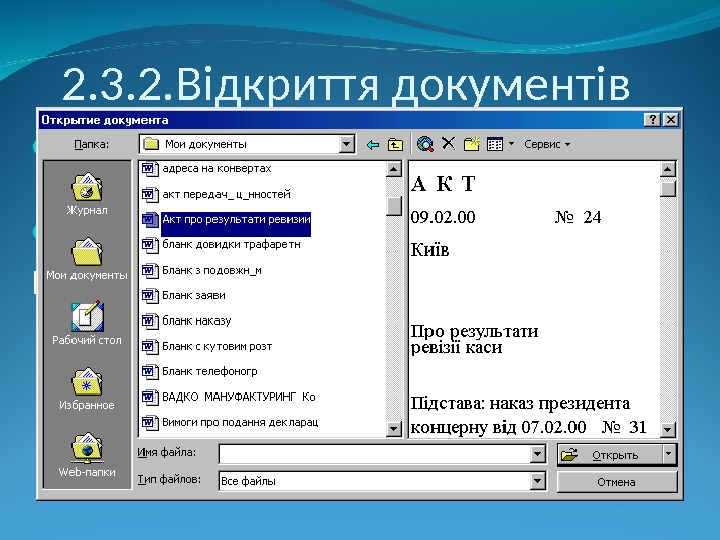Select file ВАДКО МАНУФАКТУРИНГ Ко

coord(238,397)
